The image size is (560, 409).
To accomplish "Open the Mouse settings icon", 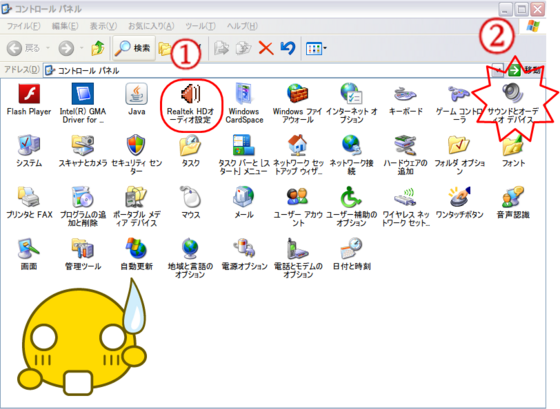I will (x=190, y=196).
